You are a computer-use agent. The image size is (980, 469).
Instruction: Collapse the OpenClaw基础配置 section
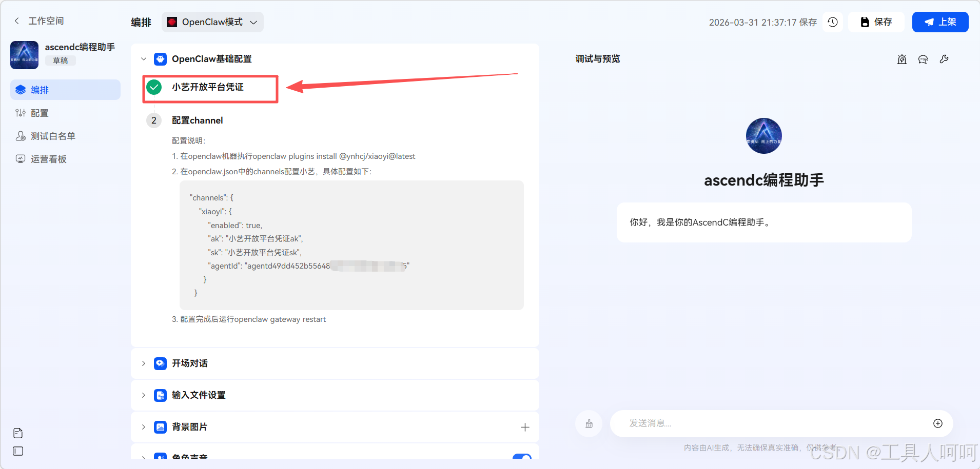click(x=144, y=58)
